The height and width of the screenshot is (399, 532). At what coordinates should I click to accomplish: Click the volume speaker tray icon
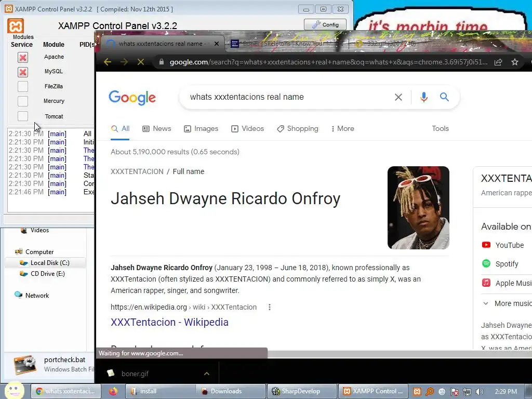coord(479,392)
